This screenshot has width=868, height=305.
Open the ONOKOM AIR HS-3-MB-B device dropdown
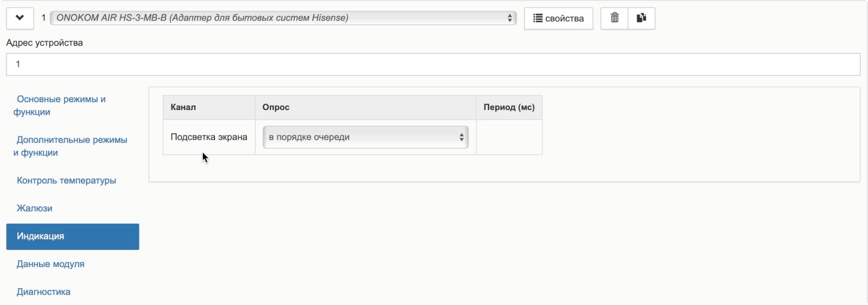283,18
